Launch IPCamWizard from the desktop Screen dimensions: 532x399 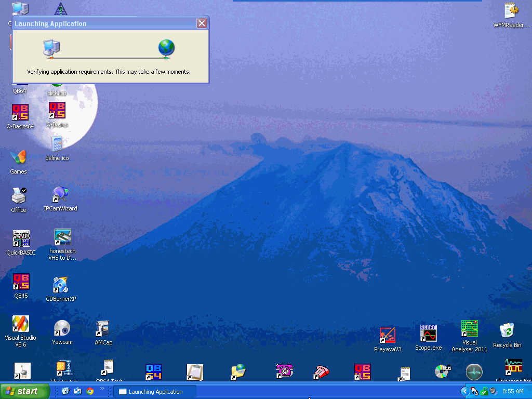(x=60, y=195)
